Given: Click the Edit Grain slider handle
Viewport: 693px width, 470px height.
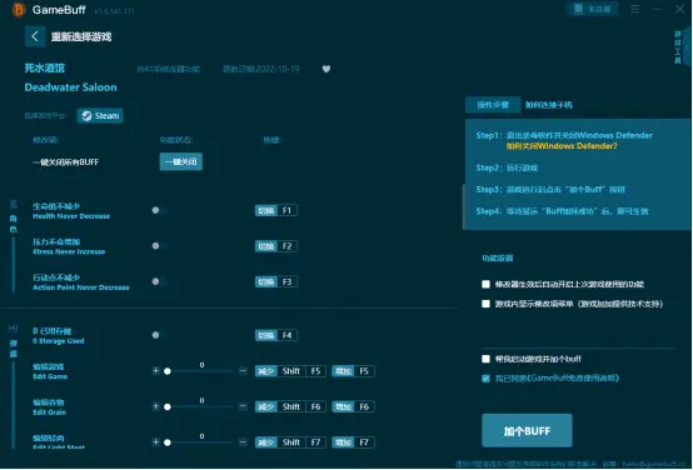Looking at the screenshot, I should tap(168, 407).
